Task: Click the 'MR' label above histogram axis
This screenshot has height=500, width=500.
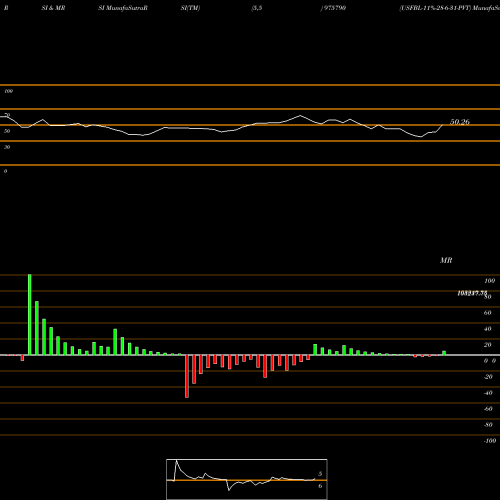Action: coord(446,260)
